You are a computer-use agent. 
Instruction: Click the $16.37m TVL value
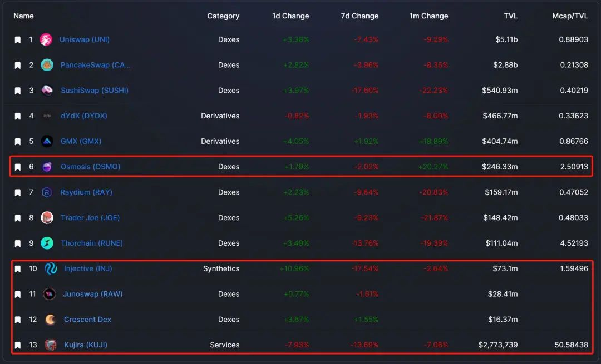pyautogui.click(x=503, y=319)
